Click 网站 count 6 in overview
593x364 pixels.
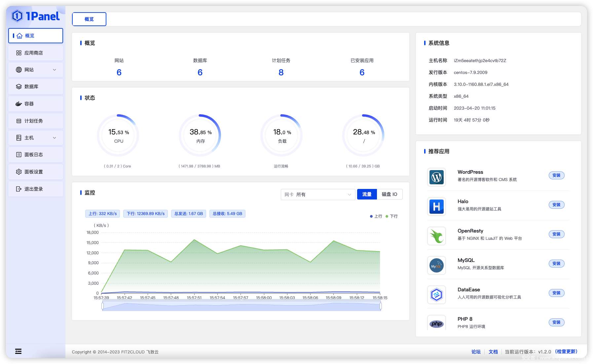coord(119,72)
